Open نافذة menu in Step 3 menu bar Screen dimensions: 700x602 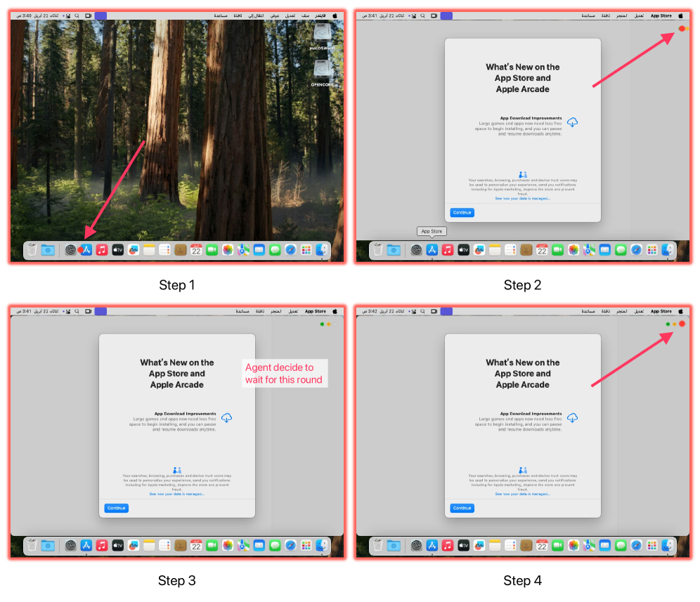tap(260, 311)
